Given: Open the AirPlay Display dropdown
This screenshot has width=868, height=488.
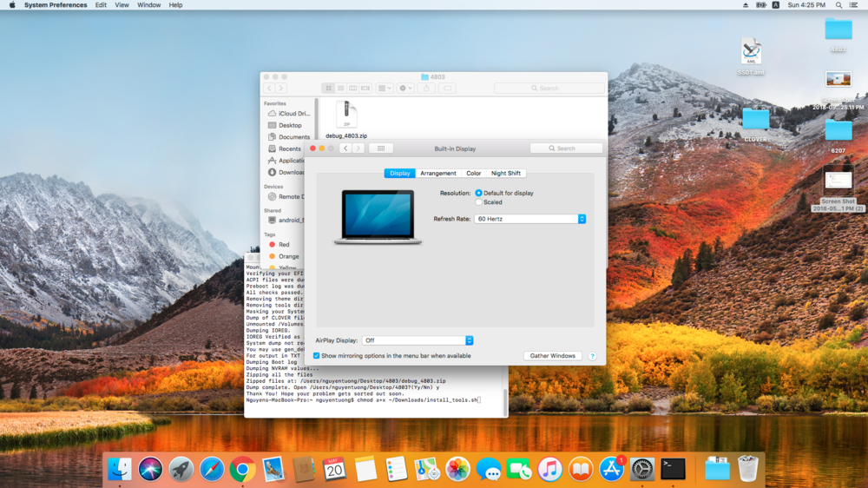Looking at the screenshot, I should tap(418, 340).
